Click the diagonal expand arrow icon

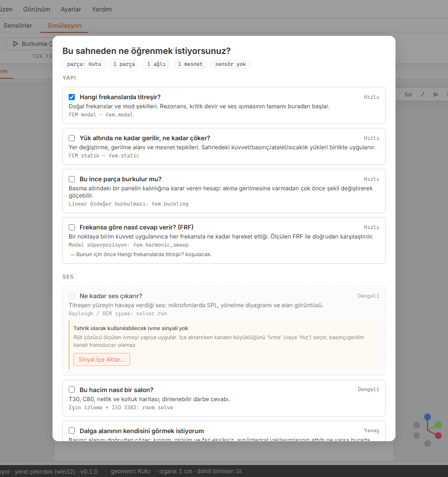click(422, 94)
